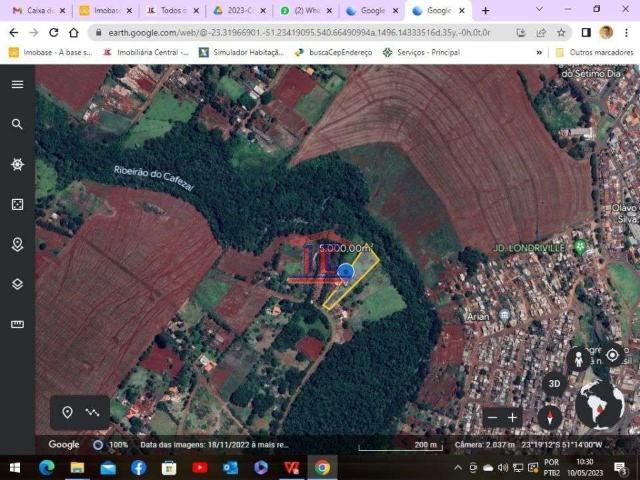Viewport: 640px width, 480px height.
Task: Open File Explorer from taskbar
Action: (77, 467)
